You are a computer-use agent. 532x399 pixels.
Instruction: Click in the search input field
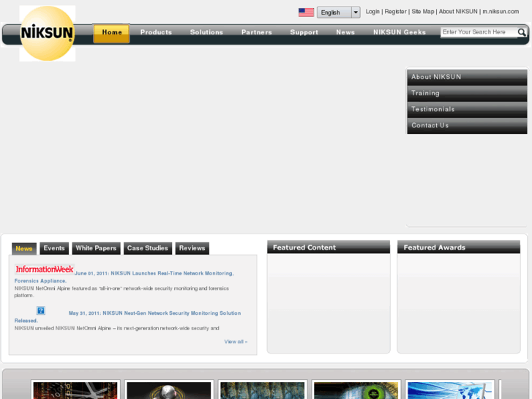479,32
